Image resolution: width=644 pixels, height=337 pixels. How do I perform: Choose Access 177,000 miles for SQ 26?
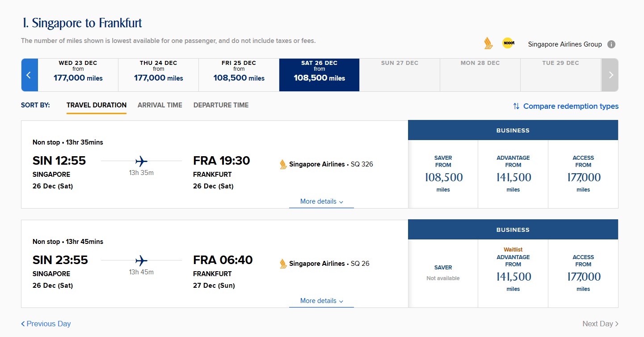pyautogui.click(x=583, y=273)
